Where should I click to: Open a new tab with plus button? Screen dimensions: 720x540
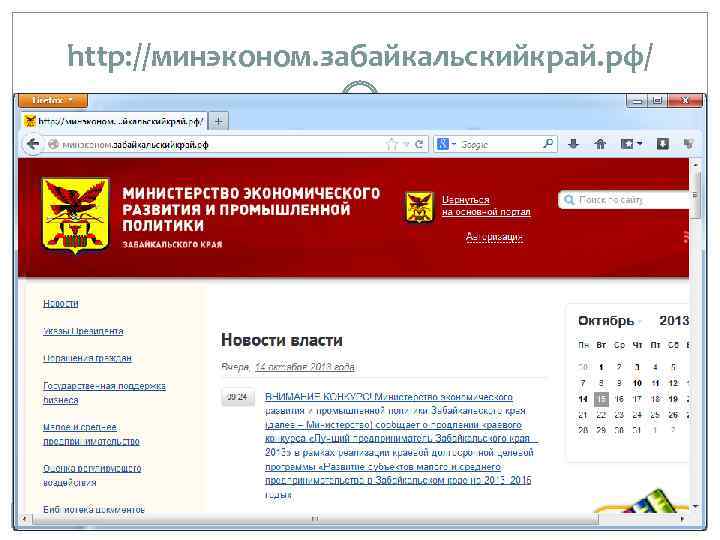point(219,122)
